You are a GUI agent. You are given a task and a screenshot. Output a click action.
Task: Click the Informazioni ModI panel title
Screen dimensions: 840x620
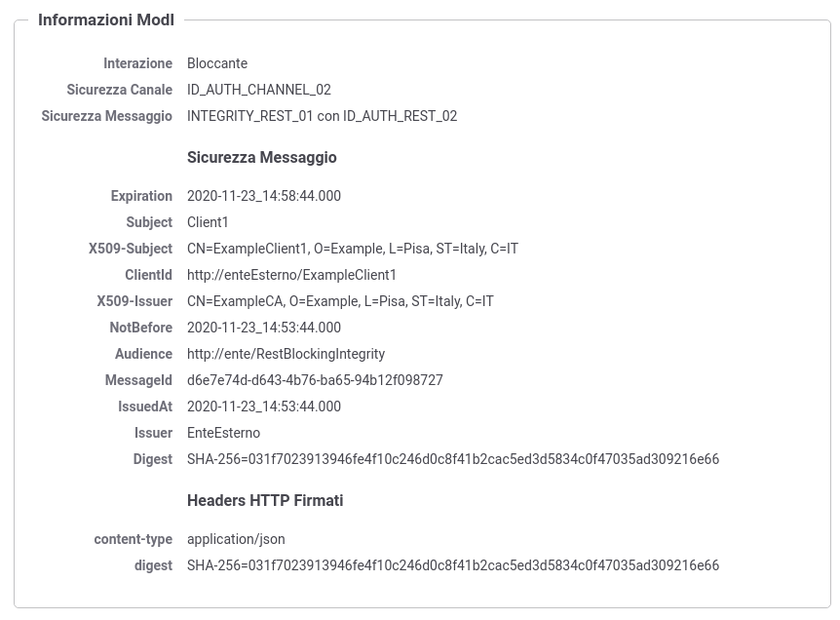point(106,19)
